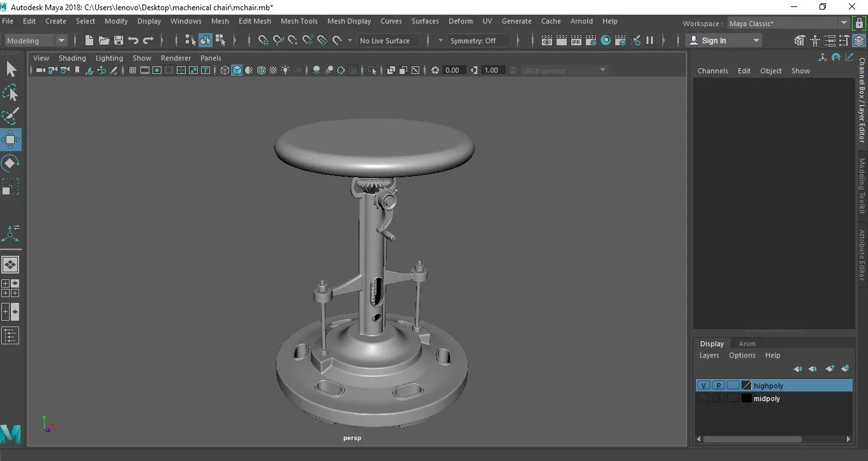Enable select by hierarchy mode icon
This screenshot has height=461, width=868.
click(190, 40)
